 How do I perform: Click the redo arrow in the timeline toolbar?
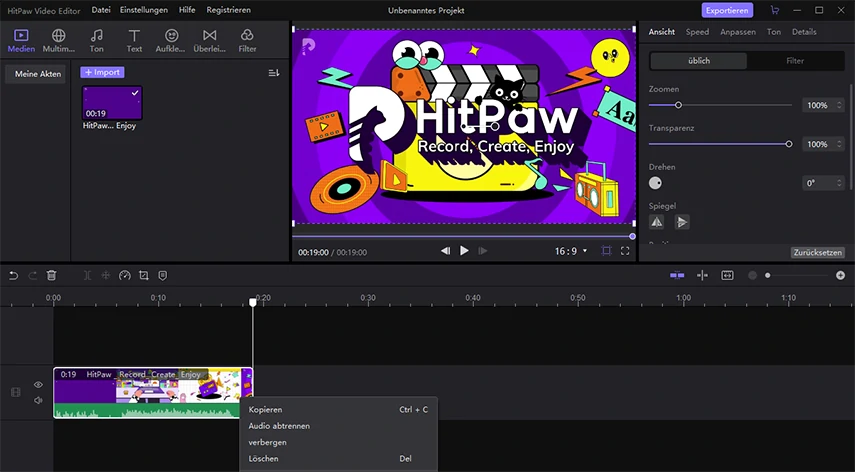pos(33,276)
